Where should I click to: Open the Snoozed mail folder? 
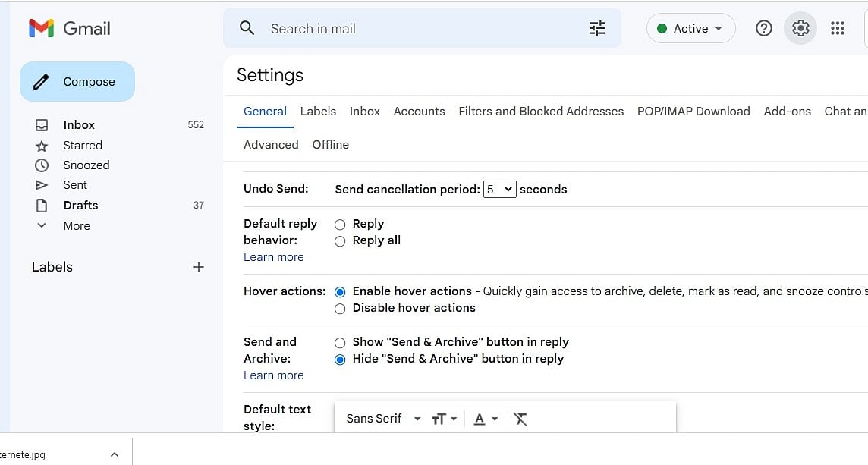86,165
